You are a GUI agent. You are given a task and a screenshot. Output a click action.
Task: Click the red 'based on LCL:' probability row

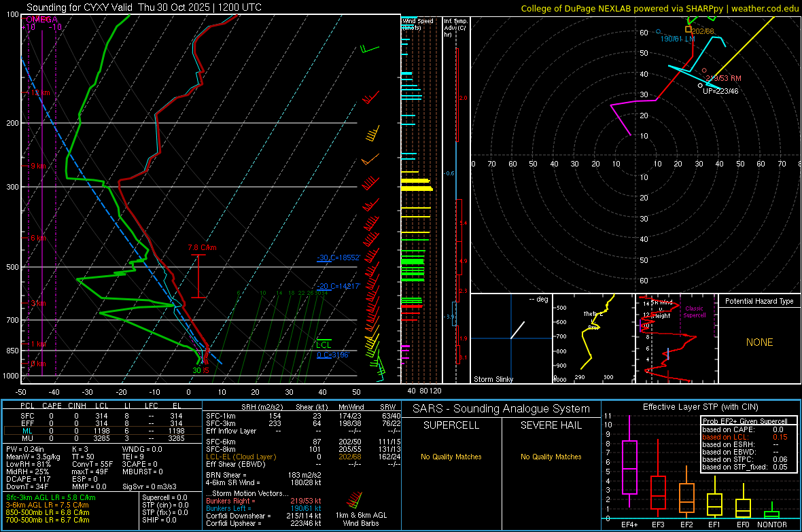[x=745, y=437]
